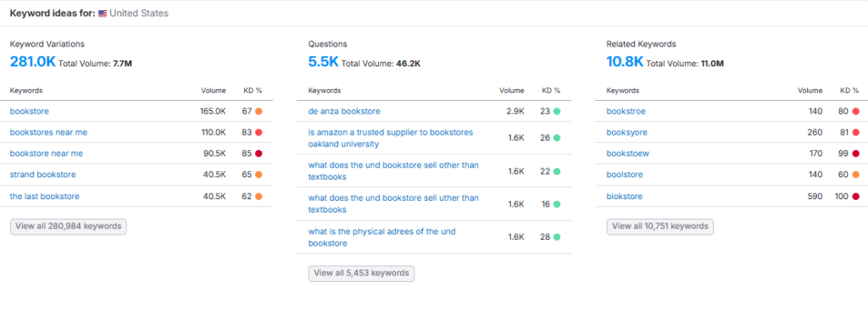Viewport: 868px width, 321px height.
Task: Open the 'is amazon a trusted supplier' question
Action: pyautogui.click(x=391, y=138)
